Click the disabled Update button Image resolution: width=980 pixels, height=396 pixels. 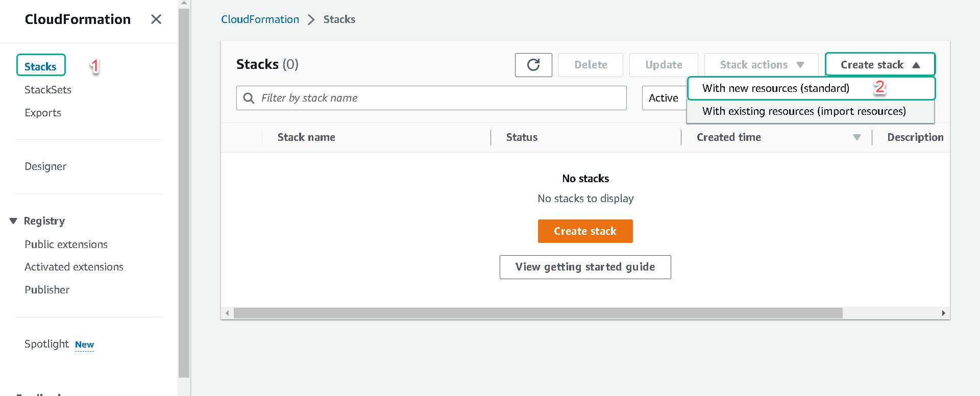tap(664, 65)
